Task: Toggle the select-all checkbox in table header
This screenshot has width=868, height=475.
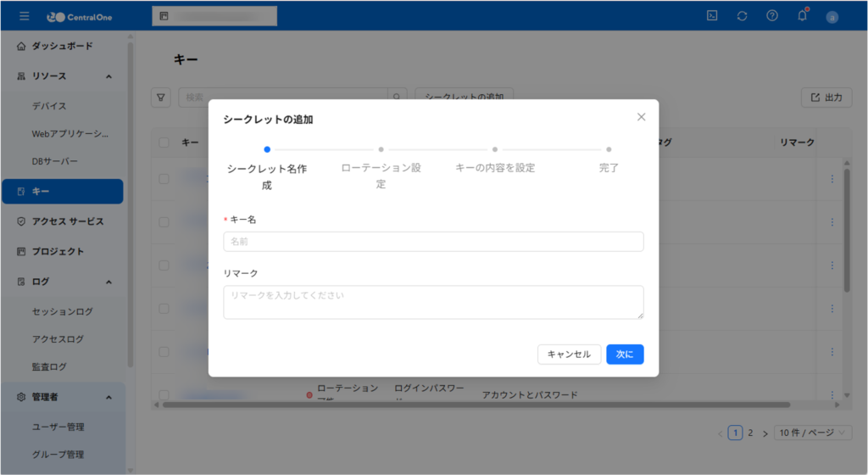Action: click(164, 142)
